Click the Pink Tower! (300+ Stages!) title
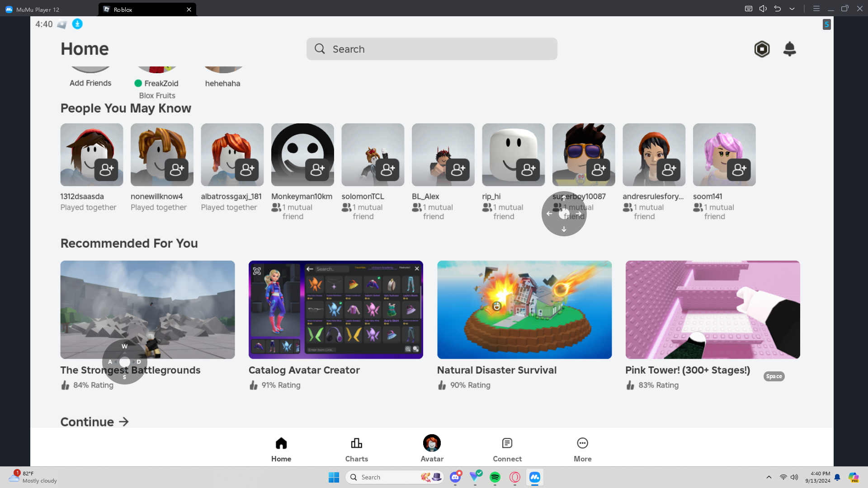Screen dimensions: 868x488 [x=688, y=370]
